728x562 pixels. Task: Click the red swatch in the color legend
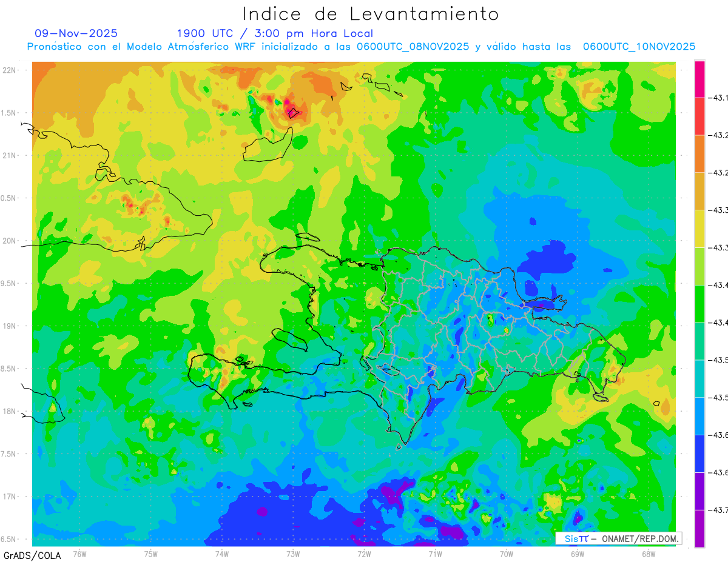[699, 116]
